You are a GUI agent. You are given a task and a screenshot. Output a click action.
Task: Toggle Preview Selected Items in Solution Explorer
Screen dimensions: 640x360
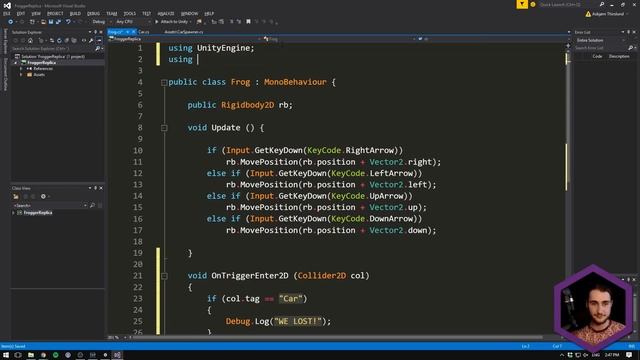click(99, 40)
